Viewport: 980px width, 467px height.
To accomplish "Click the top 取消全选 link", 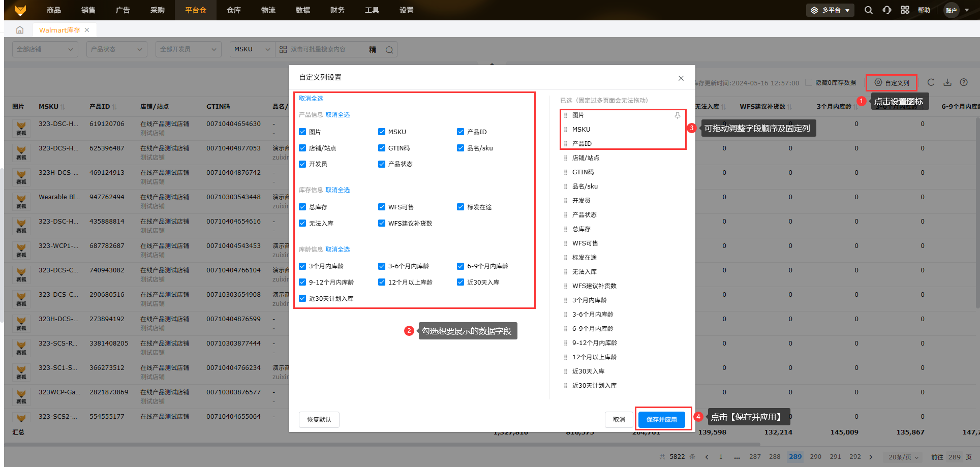I will 311,99.
